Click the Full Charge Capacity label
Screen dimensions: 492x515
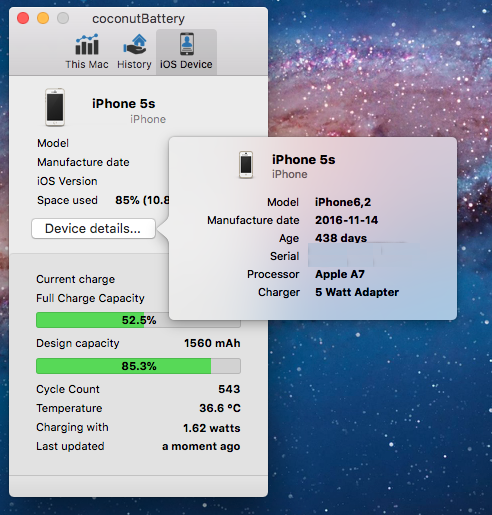[90, 298]
